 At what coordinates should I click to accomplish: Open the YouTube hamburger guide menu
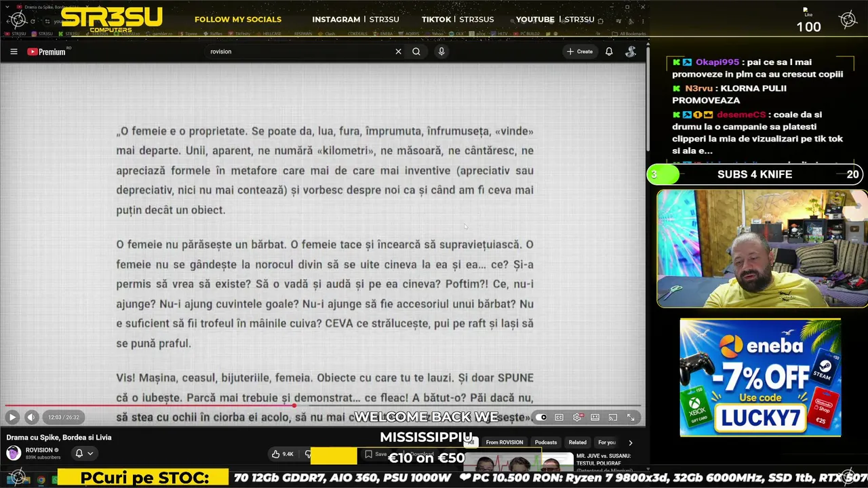(14, 52)
